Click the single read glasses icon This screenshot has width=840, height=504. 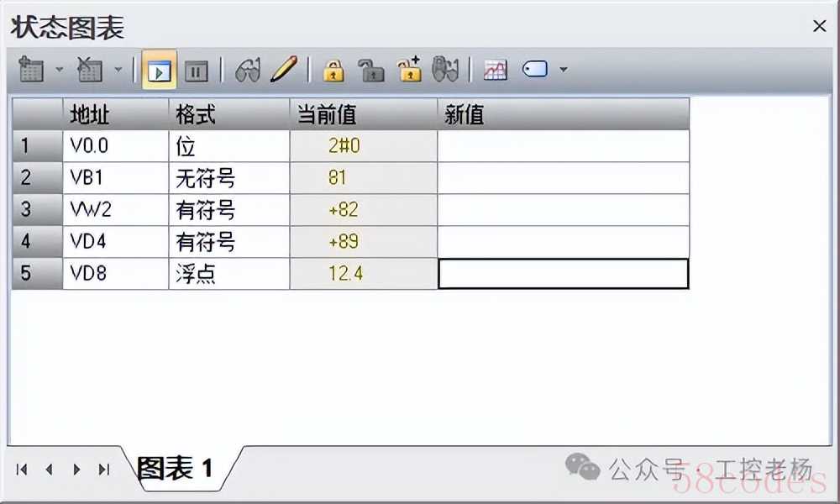[248, 71]
